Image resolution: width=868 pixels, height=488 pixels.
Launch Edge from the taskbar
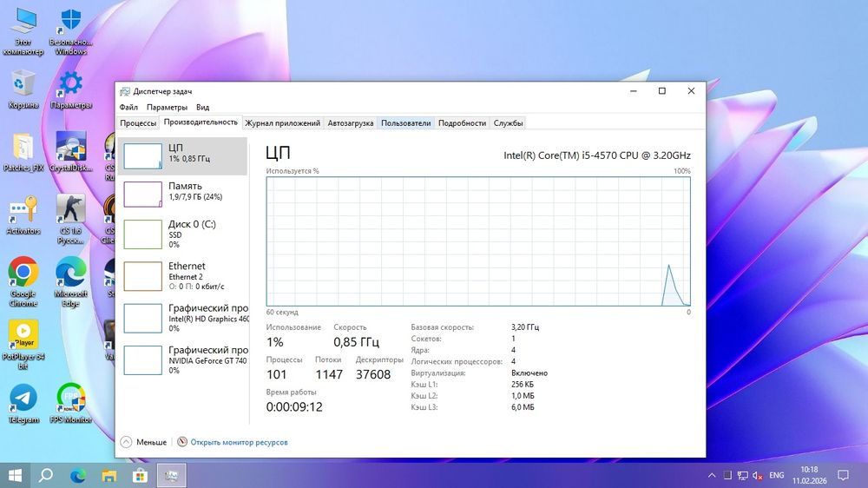[x=78, y=475]
